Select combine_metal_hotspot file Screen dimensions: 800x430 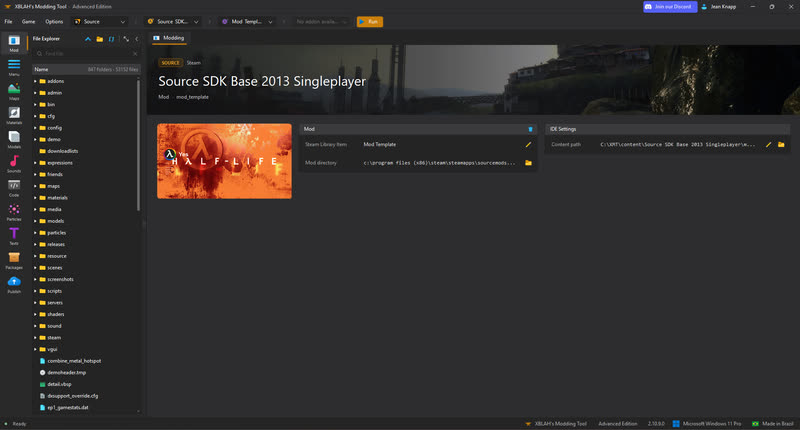coord(74,361)
